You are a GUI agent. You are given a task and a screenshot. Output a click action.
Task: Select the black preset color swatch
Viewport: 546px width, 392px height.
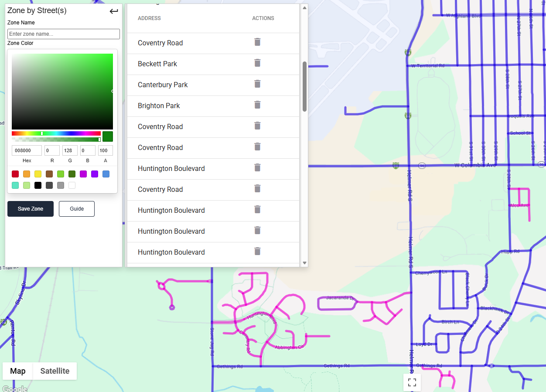click(38, 185)
